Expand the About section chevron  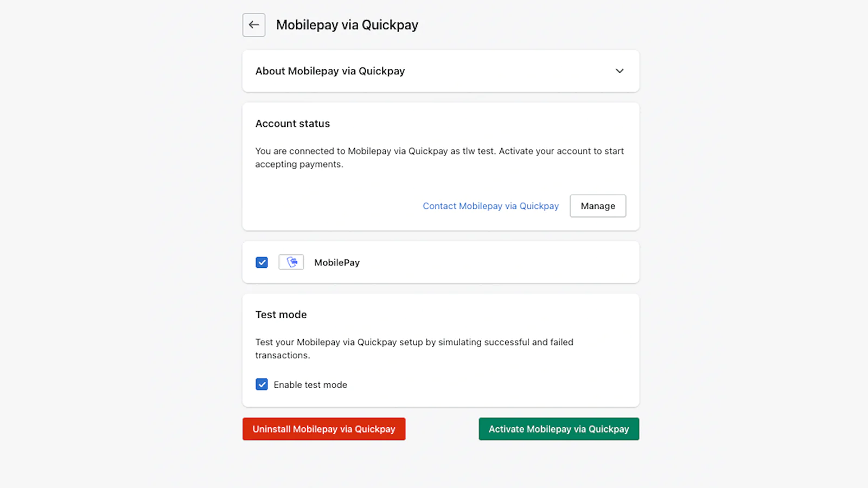620,71
